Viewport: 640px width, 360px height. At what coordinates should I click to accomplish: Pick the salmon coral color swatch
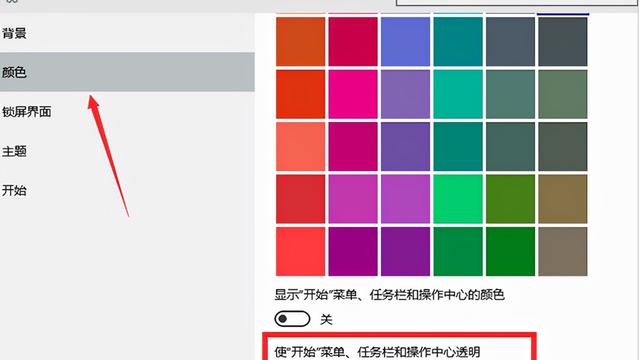click(300, 147)
